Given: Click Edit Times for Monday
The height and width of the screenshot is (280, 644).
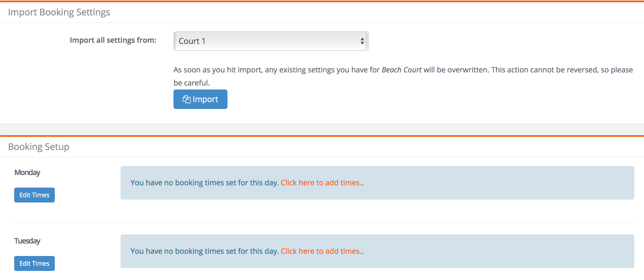Looking at the screenshot, I should click(34, 195).
